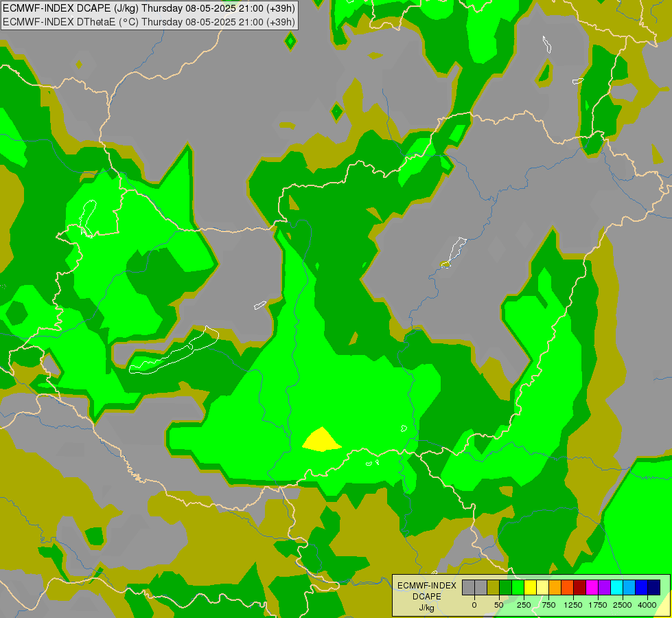Click the legend tick value 250
The image size is (672, 618).
[524, 605]
